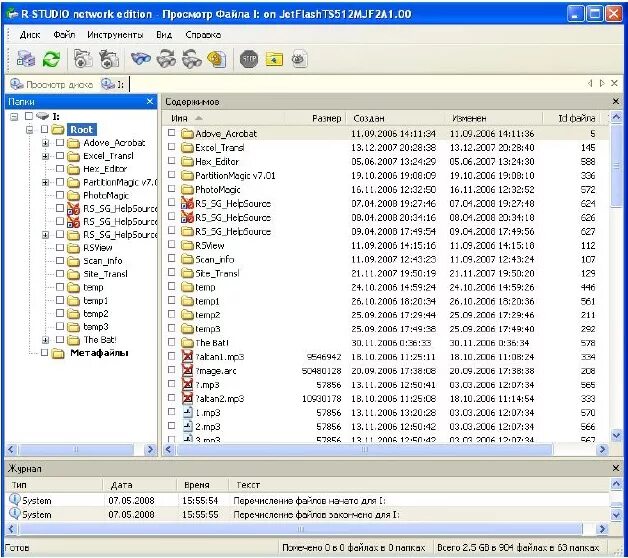628x558 pixels.
Task: Click the tab scroll right arrow
Action: (x=602, y=83)
